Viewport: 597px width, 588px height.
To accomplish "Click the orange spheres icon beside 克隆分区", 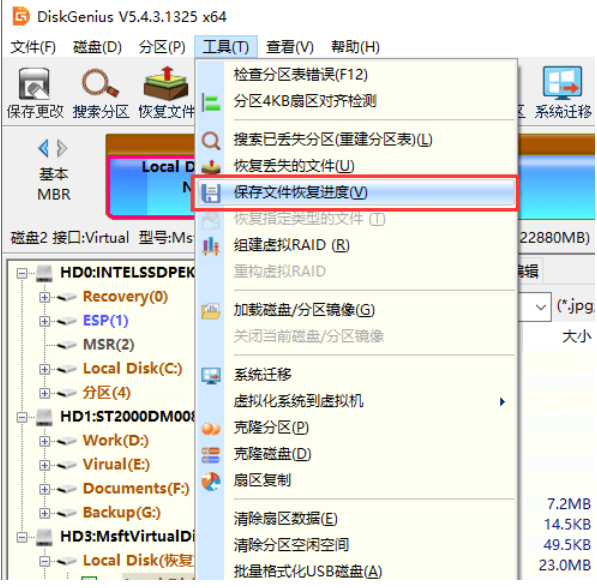I will point(211,428).
